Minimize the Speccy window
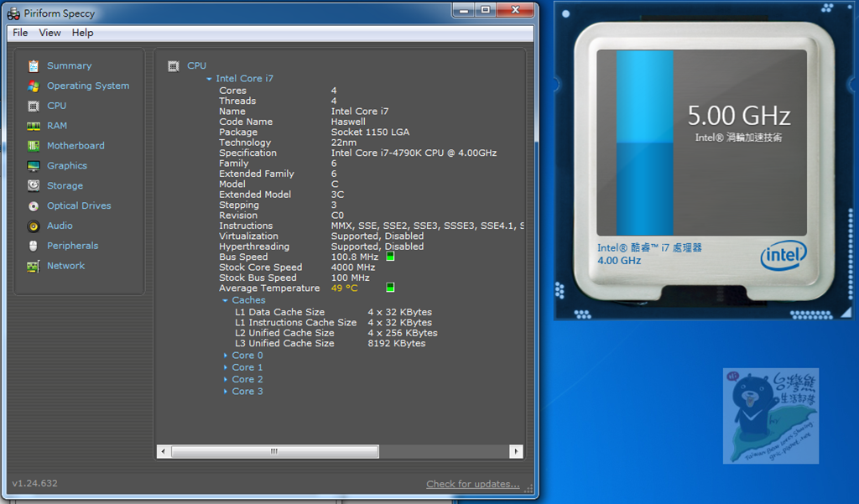The width and height of the screenshot is (859, 504). pyautogui.click(x=463, y=10)
